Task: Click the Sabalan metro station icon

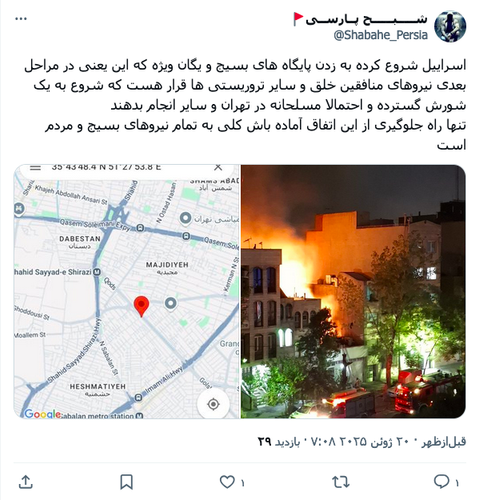Action: pos(139,415)
